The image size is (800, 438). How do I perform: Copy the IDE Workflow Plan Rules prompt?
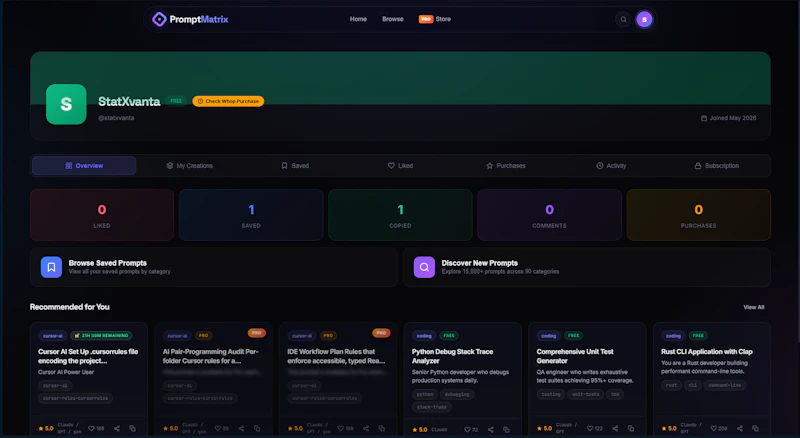click(x=382, y=428)
